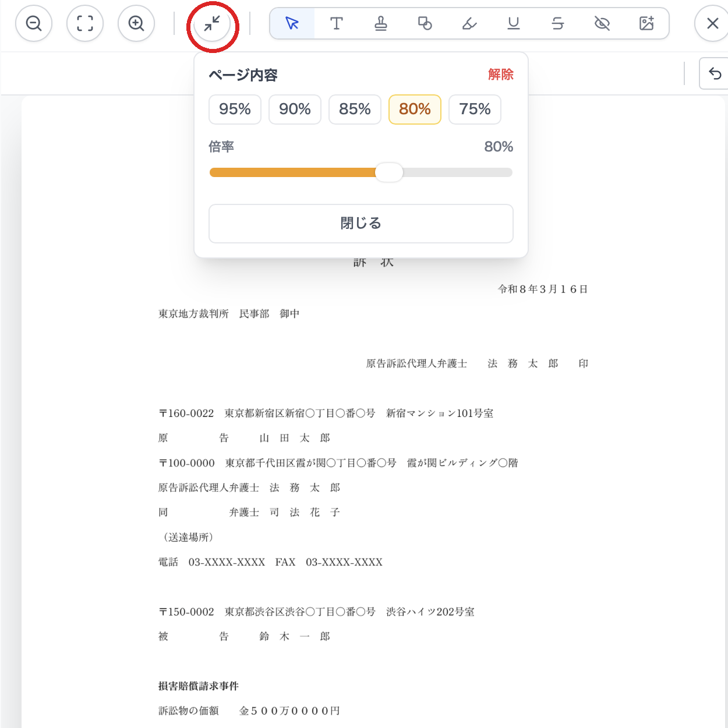Select the underline tool
The height and width of the screenshot is (728, 728).
click(x=514, y=23)
